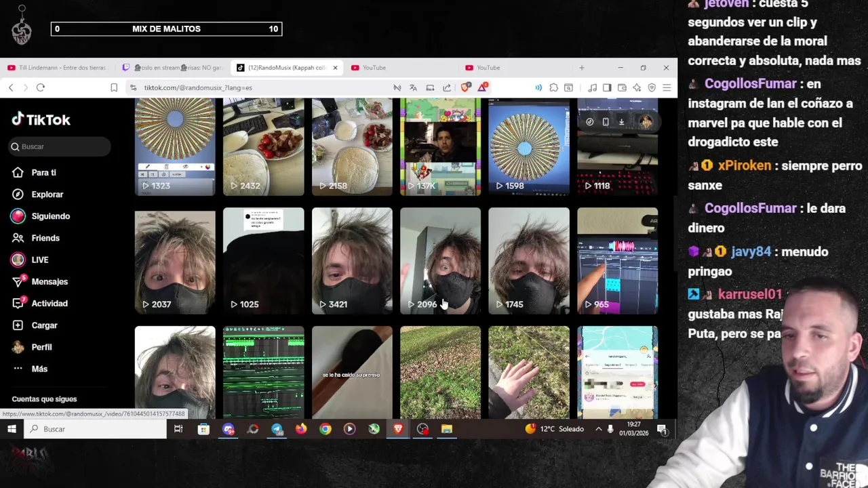Click the translate page icon
Viewport: 868px width, 488px height.
point(414,87)
